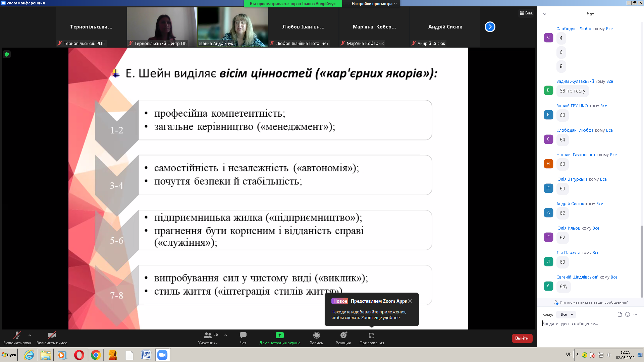Collapse chat panel with chevron
The width and height of the screenshot is (644, 362).
(545, 14)
